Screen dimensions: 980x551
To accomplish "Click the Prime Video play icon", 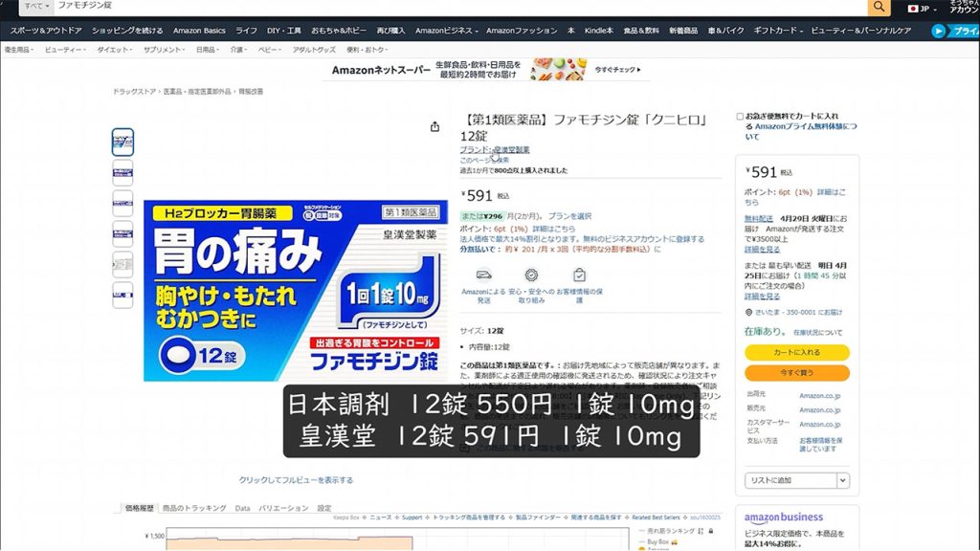I will 939,31.
